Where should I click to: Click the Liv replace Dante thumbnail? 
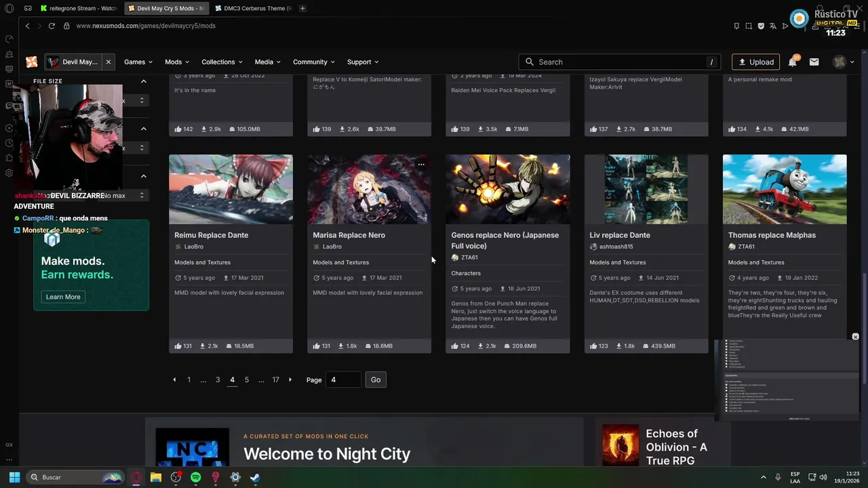pyautogui.click(x=646, y=189)
